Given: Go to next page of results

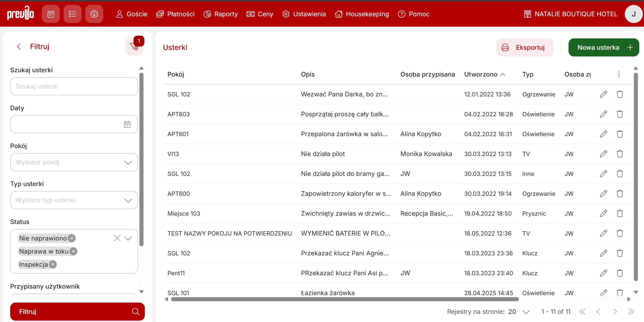Looking at the screenshot, I should click(615, 312).
